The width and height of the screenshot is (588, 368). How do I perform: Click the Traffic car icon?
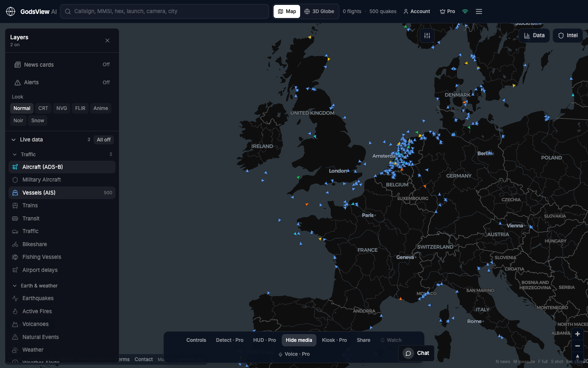(x=15, y=231)
